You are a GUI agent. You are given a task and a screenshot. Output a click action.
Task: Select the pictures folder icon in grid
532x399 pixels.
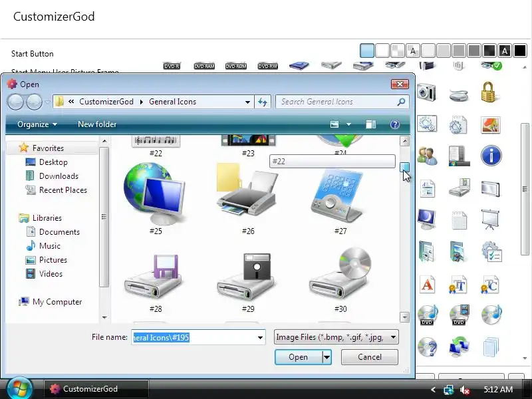[458, 251]
